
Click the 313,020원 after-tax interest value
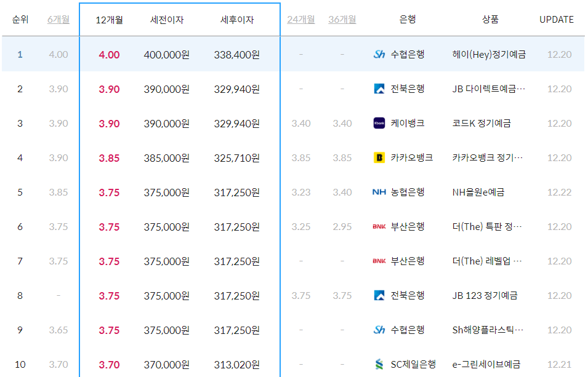coord(237,365)
